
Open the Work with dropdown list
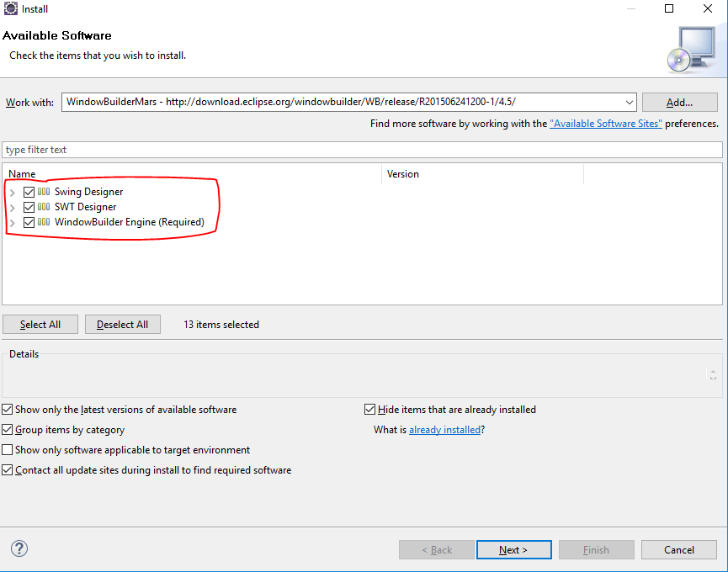tap(630, 101)
